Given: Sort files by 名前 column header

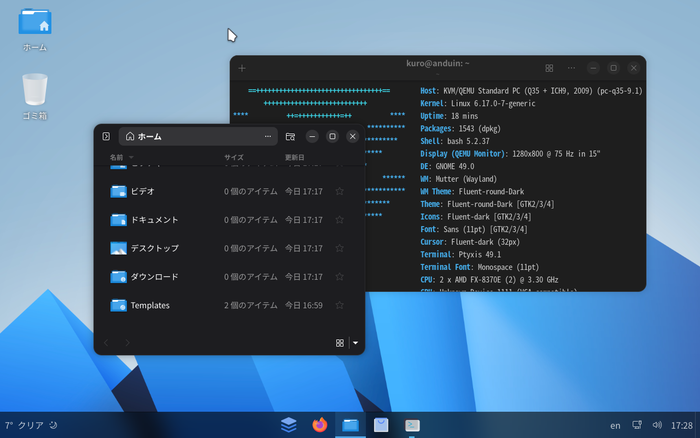Looking at the screenshot, I should (x=117, y=157).
